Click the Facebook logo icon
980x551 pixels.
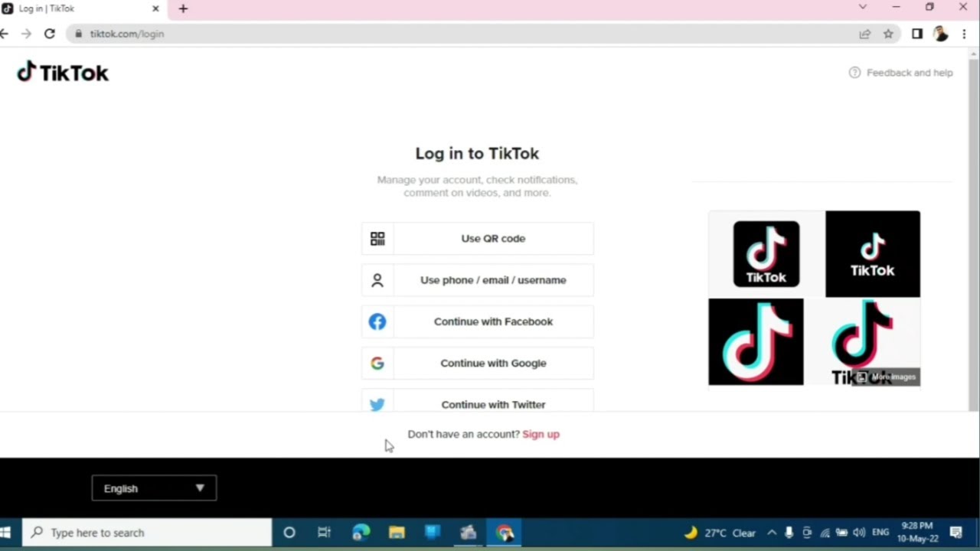coord(377,321)
